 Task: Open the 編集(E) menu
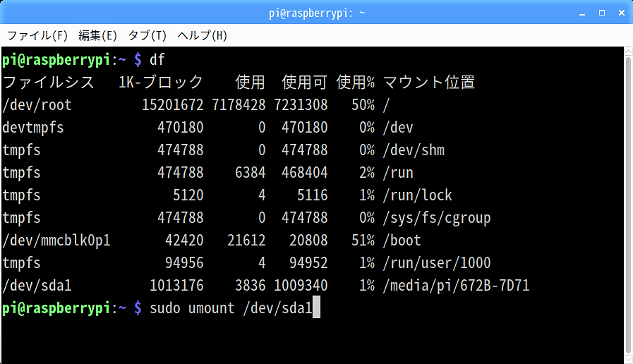pos(97,35)
